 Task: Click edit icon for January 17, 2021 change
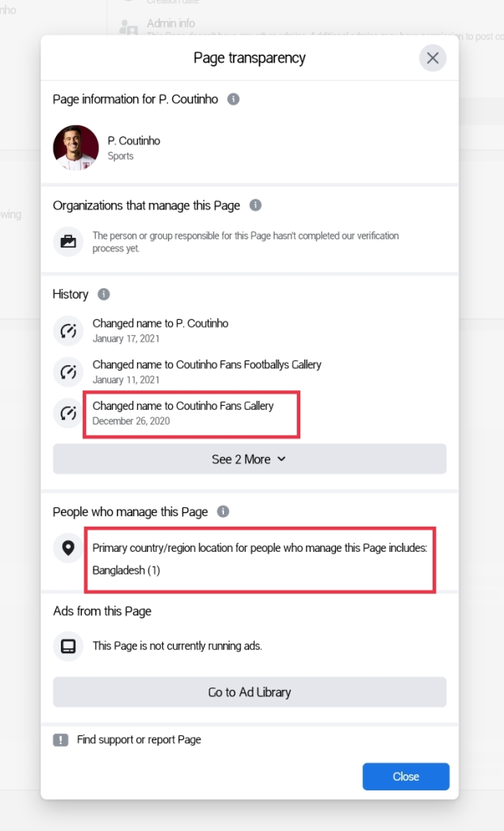click(68, 331)
